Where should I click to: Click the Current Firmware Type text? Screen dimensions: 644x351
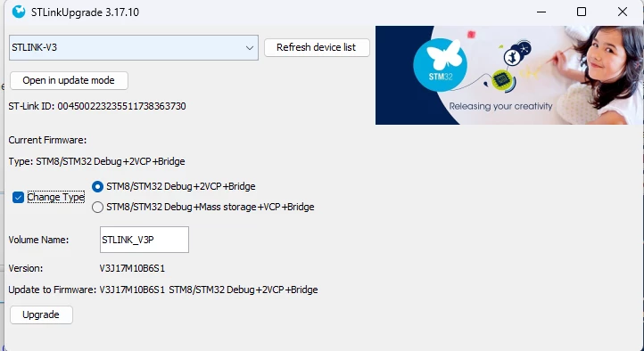96,161
